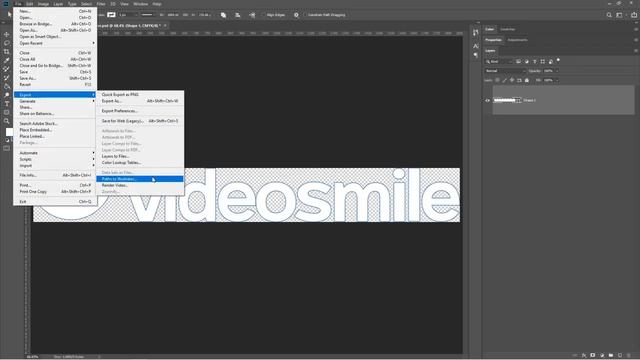Choose Paths to Illustrator menu item

(140, 179)
